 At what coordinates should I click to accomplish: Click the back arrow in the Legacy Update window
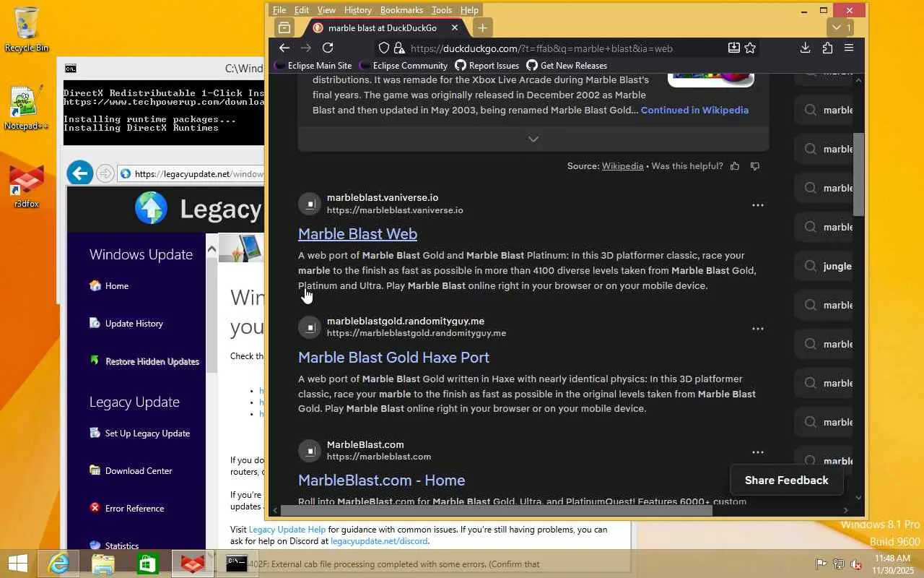tap(80, 173)
